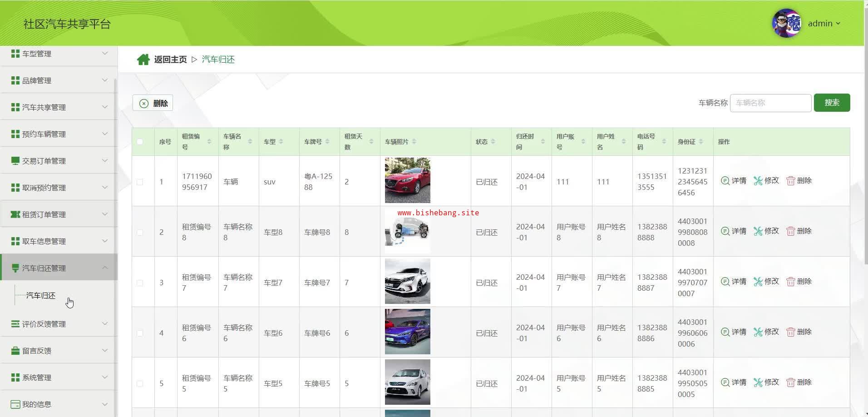Click 删除 text link for row 4
Image resolution: width=868 pixels, height=417 pixels.
coord(804,332)
